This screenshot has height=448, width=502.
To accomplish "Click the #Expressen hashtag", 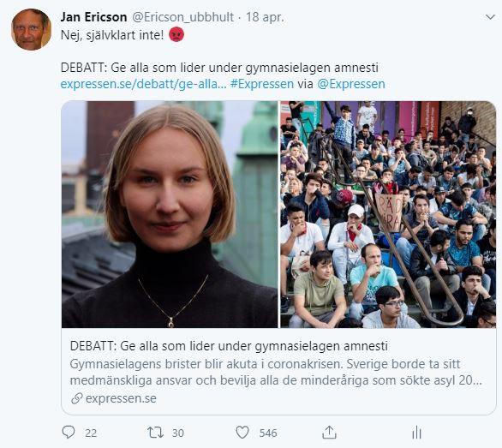I will pos(262,84).
